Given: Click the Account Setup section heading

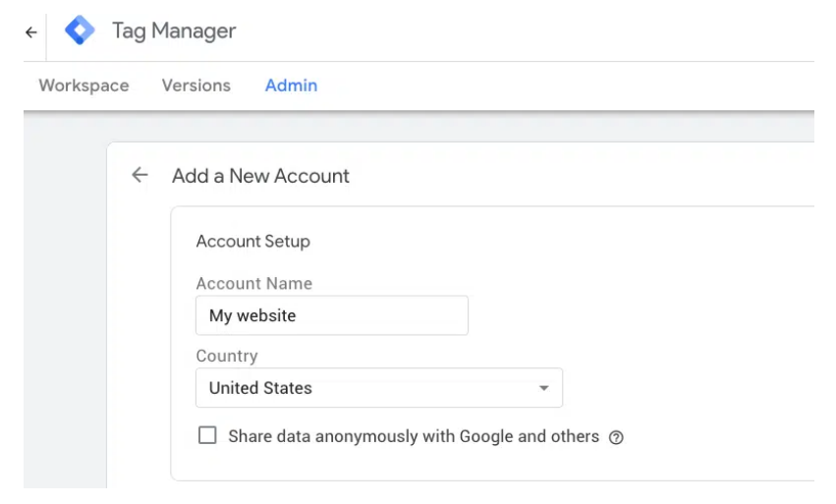Looking at the screenshot, I should (252, 242).
